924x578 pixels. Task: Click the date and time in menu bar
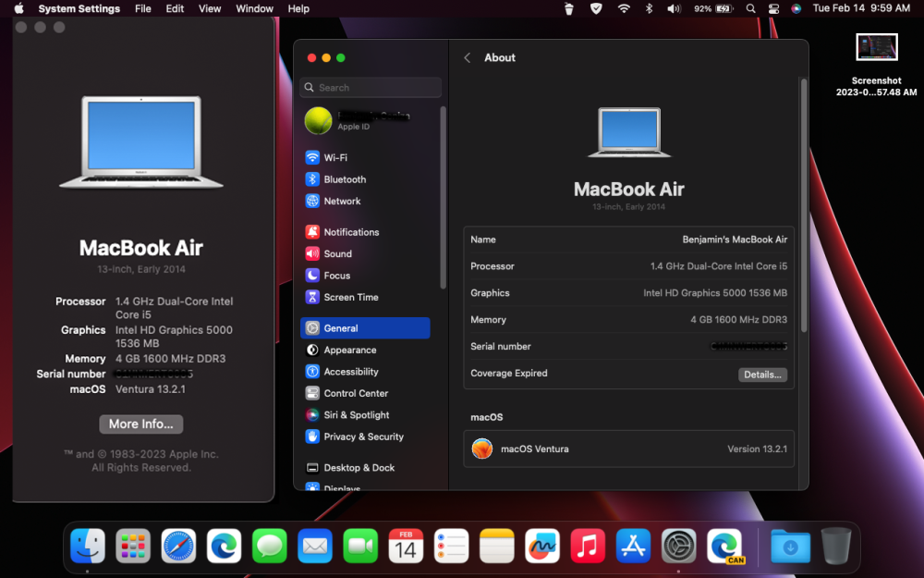pos(861,8)
